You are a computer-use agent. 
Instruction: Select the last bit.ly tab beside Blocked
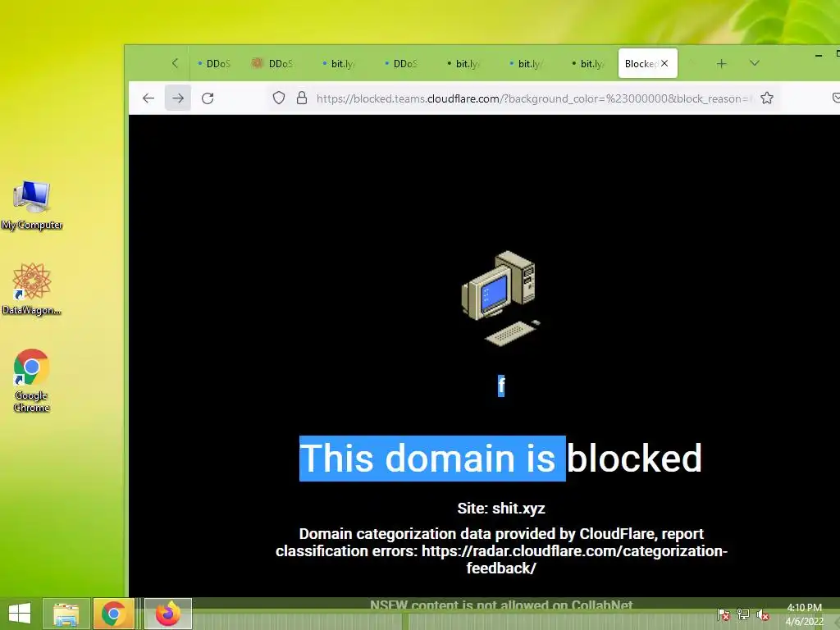click(x=587, y=64)
